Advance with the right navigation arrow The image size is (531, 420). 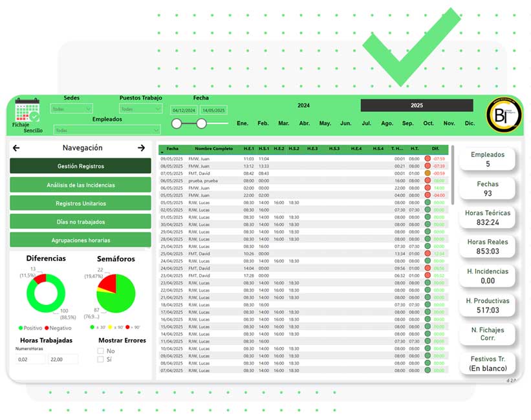(141, 148)
